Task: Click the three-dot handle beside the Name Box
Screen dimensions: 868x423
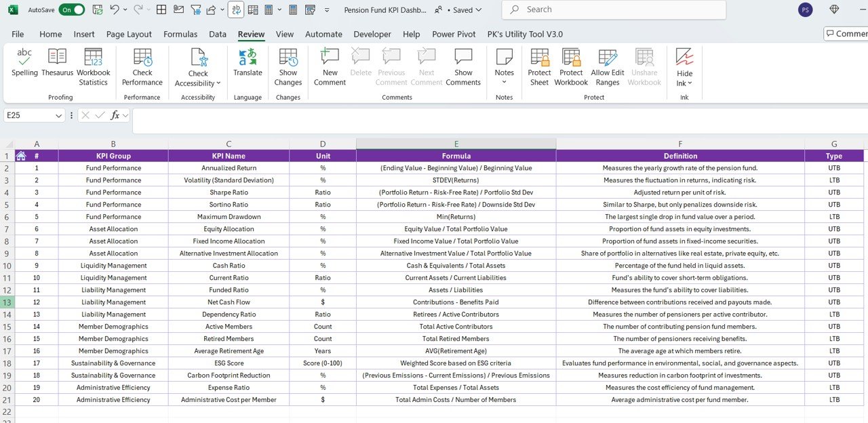Action: (x=71, y=116)
